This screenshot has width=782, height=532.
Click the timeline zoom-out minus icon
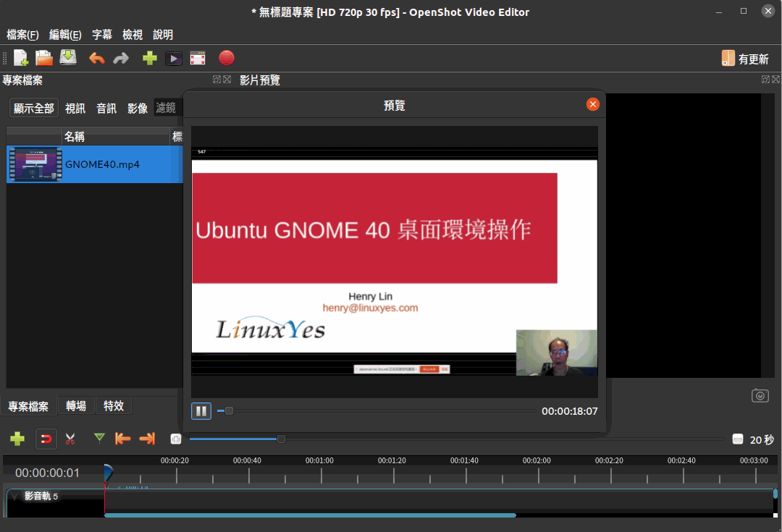pyautogui.click(x=738, y=439)
